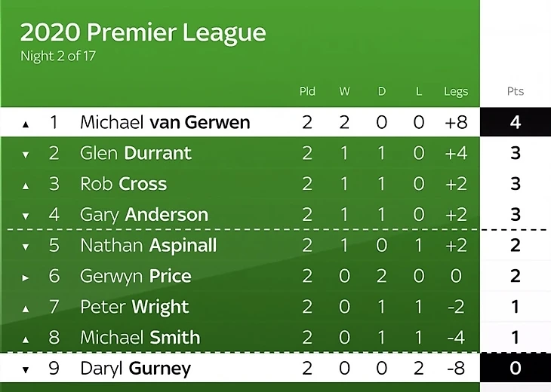Click the player name Michael van Gerwen

tap(165, 122)
